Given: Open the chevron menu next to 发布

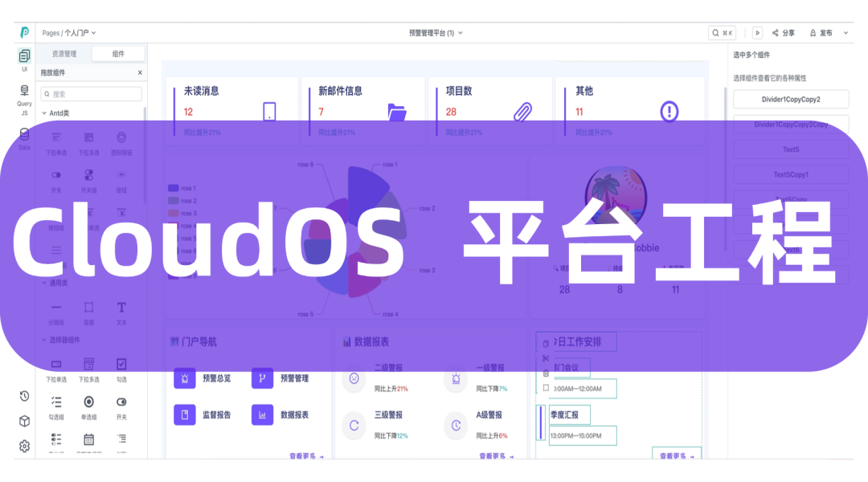Looking at the screenshot, I should [845, 33].
